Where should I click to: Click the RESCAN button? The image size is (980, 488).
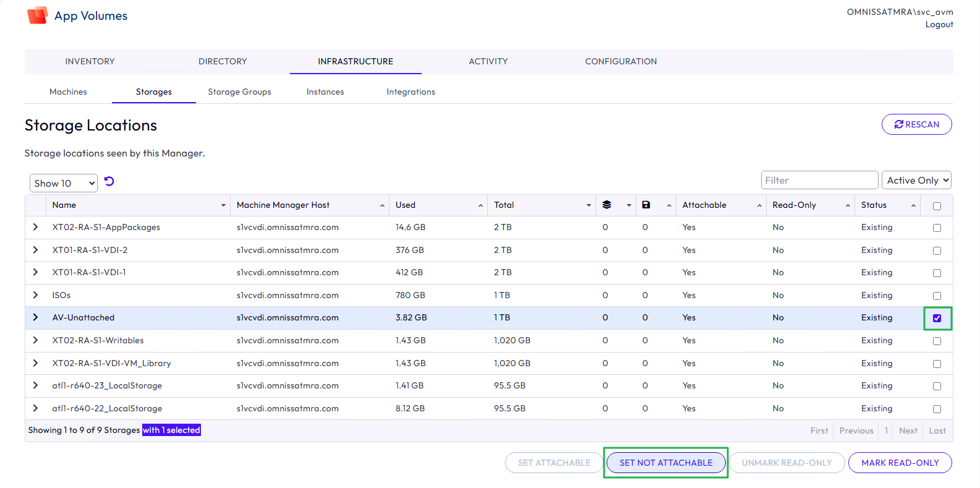(916, 124)
